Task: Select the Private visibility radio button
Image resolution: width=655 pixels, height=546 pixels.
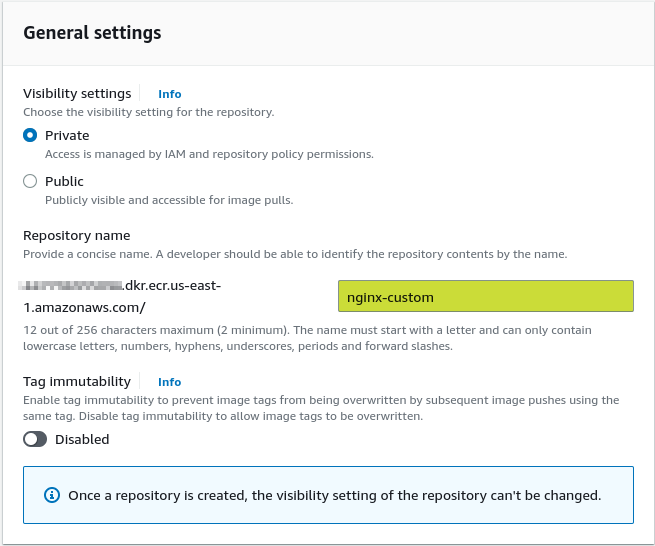Action: click(30, 135)
